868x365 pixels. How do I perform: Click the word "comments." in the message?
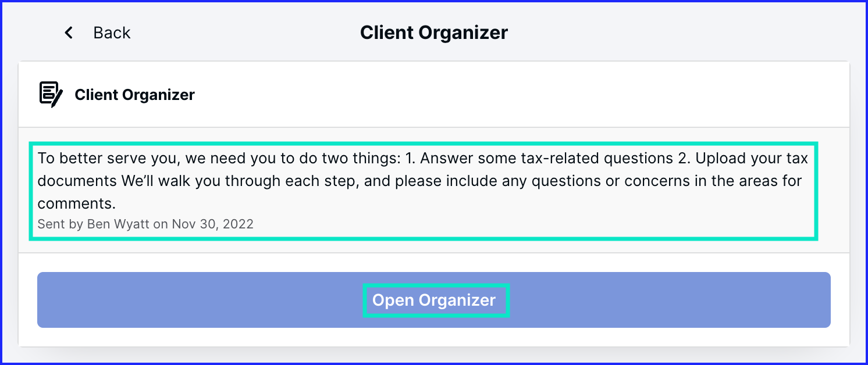(x=77, y=203)
